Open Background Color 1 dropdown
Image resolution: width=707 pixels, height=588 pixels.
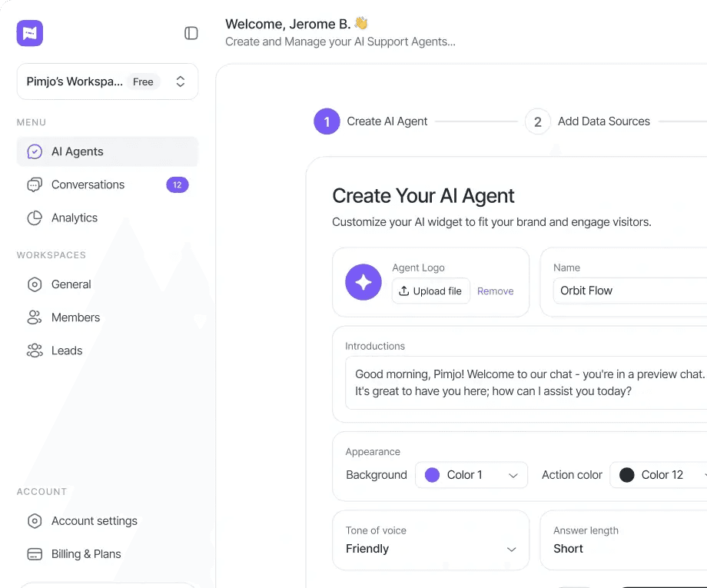471,475
